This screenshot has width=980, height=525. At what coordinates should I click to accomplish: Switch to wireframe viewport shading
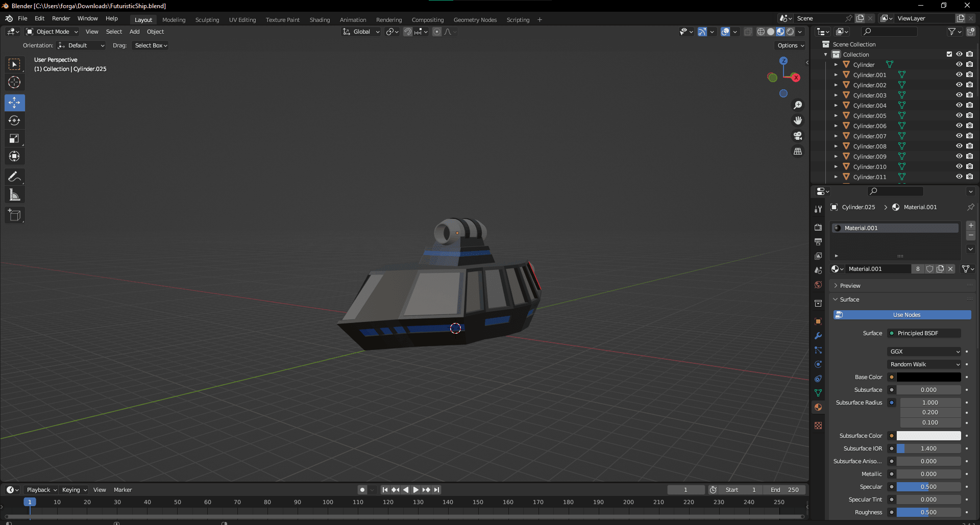pyautogui.click(x=761, y=32)
